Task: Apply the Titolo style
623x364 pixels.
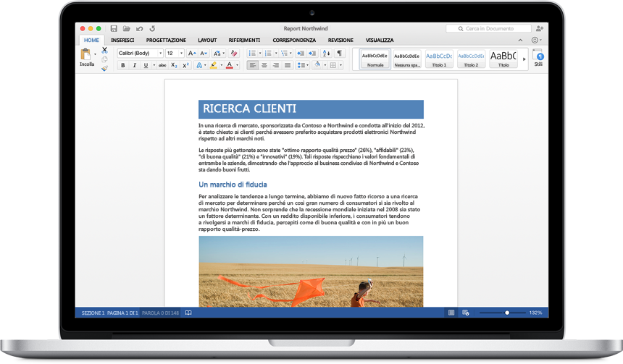Action: (503, 59)
